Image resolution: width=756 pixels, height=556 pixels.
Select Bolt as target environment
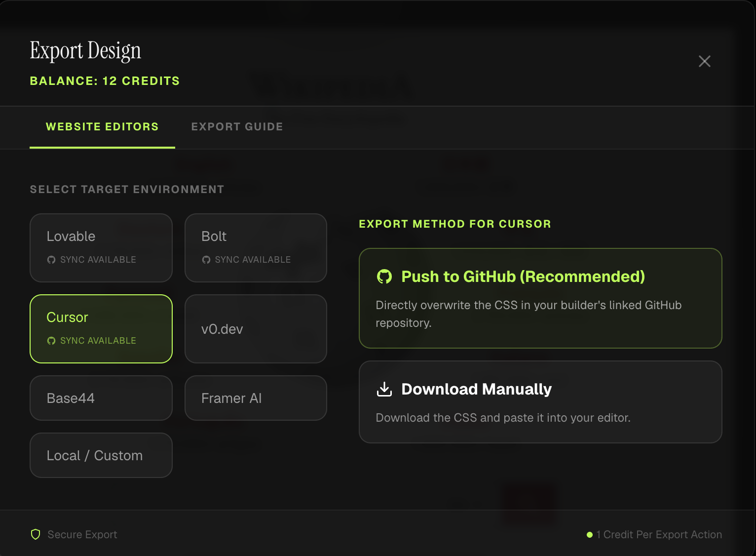256,248
